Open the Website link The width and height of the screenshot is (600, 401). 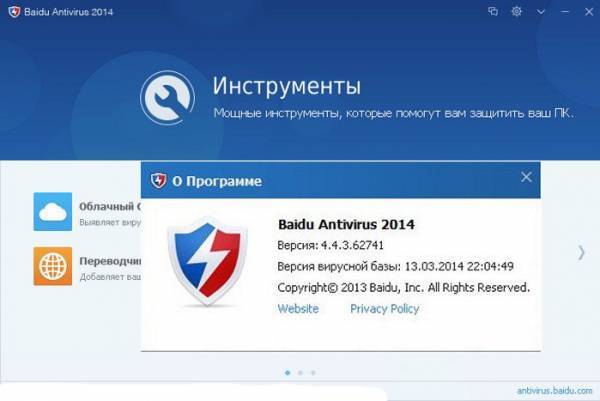click(x=298, y=309)
